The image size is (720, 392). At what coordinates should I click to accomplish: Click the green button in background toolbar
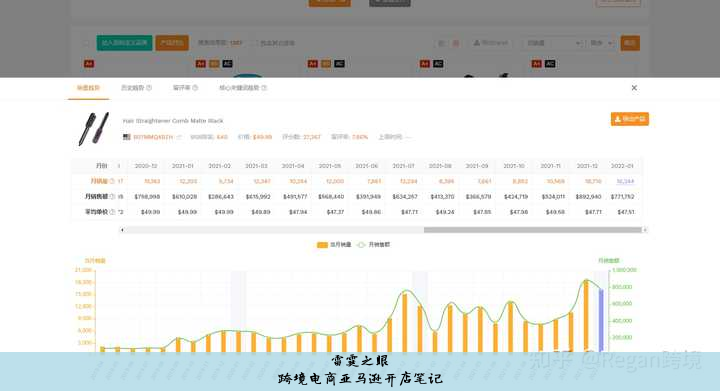[124, 43]
